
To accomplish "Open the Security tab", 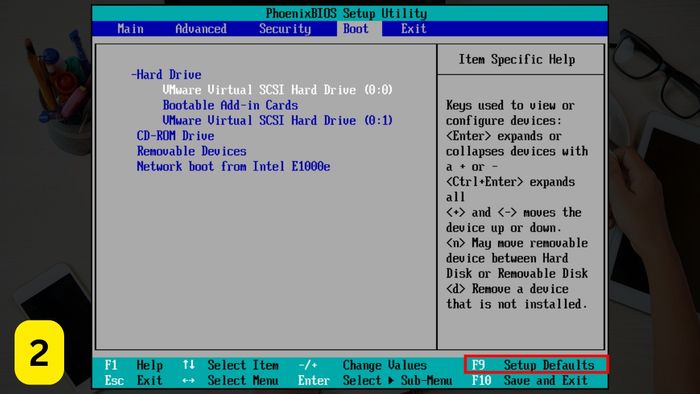I will click(x=285, y=29).
